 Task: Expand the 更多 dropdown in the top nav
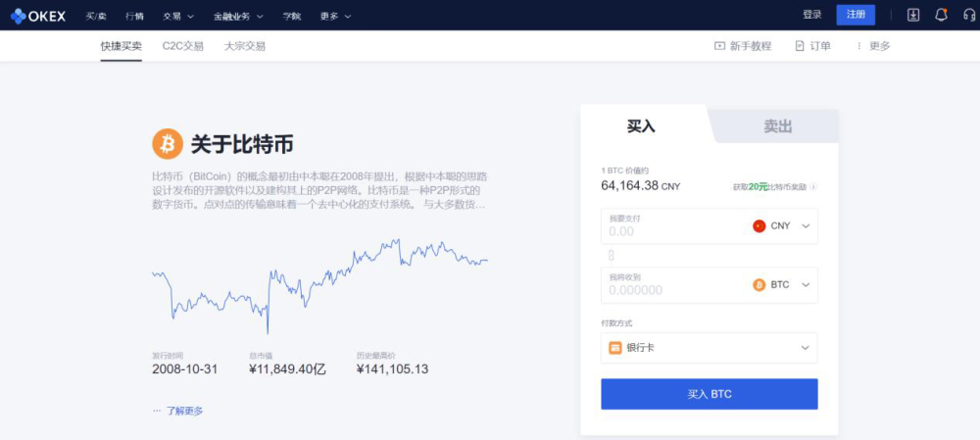click(x=335, y=16)
